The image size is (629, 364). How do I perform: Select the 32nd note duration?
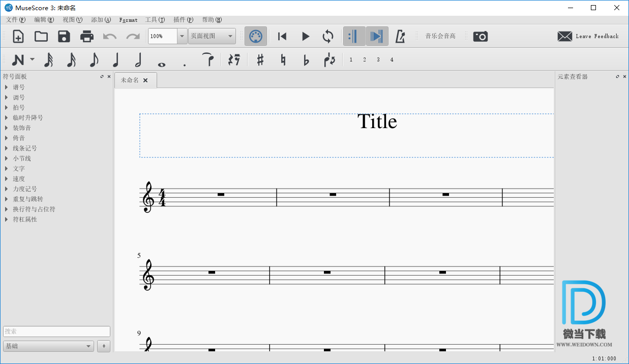pos(48,60)
